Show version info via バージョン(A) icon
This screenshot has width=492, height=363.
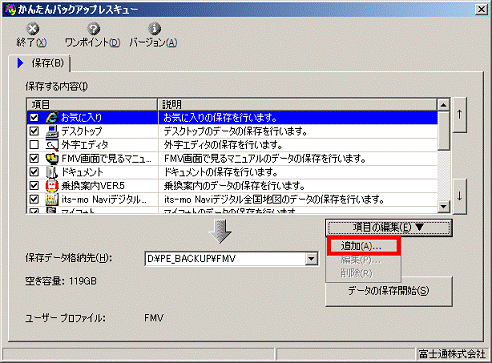(x=154, y=29)
